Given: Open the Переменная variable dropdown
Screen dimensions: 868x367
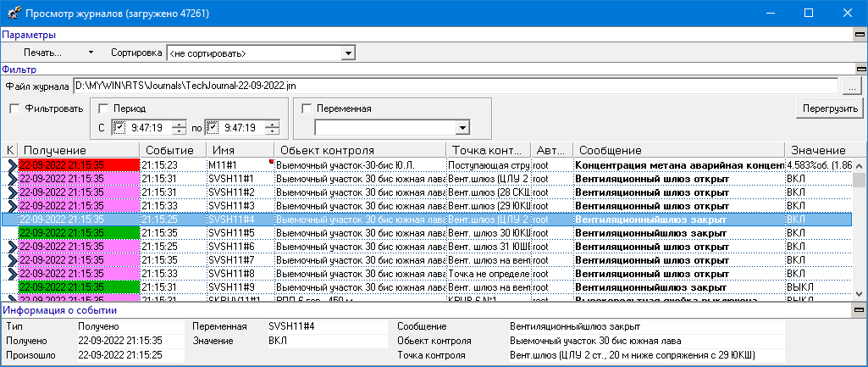Looking at the screenshot, I should point(462,128).
